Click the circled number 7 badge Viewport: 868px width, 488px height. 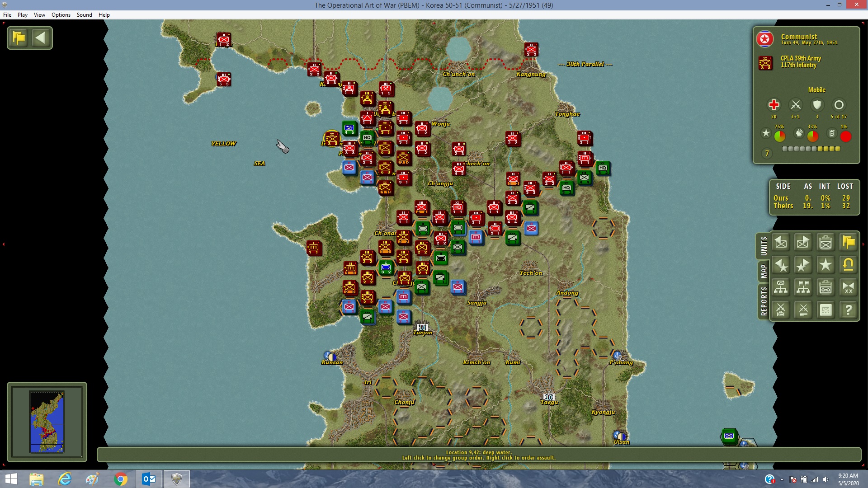767,154
